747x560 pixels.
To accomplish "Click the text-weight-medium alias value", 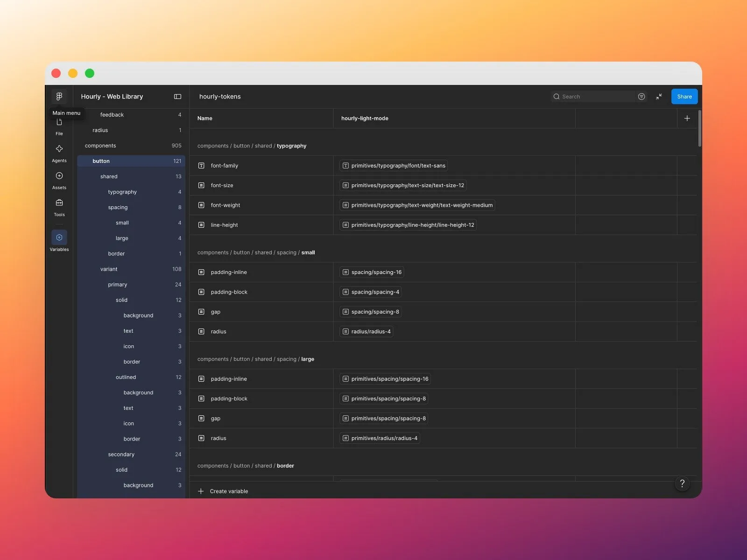I will pyautogui.click(x=417, y=205).
